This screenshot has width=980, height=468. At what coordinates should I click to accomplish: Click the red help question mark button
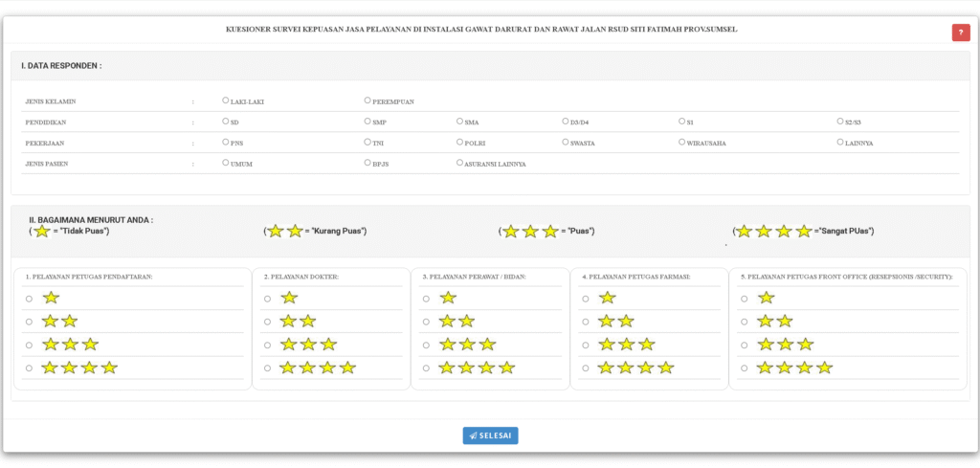(x=960, y=33)
